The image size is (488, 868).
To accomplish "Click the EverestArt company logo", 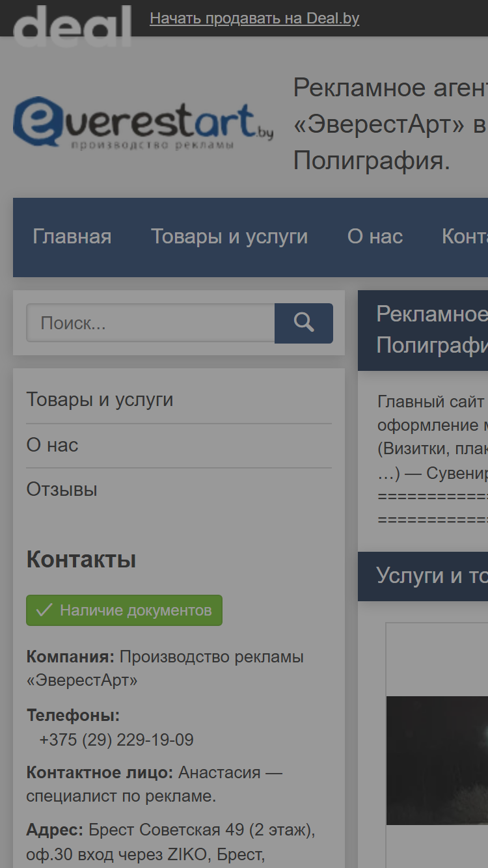I will [x=143, y=122].
